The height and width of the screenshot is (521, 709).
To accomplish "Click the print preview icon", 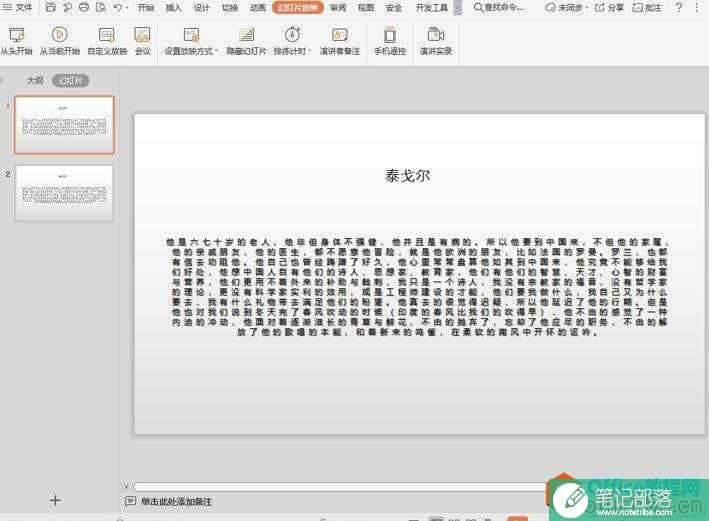I will coord(101,7).
